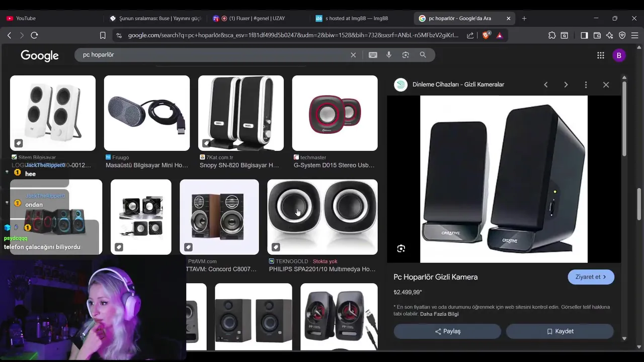644x362 pixels.
Task: Close the image preview panel
Action: [x=606, y=84]
